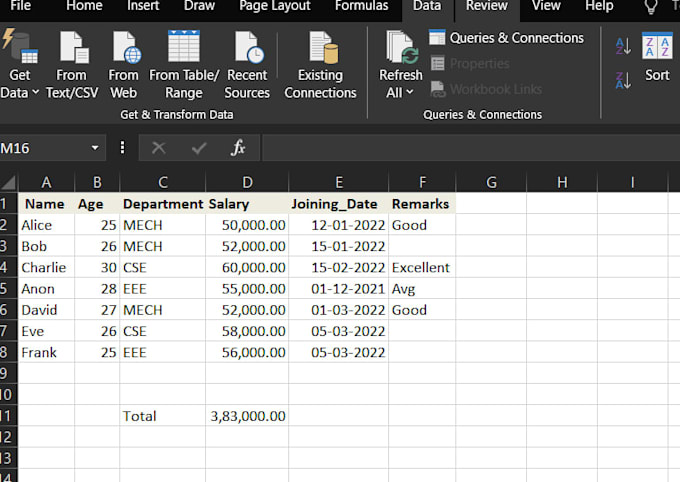Viewport: 680px width, 482px height.
Task: Select the Name header cell
Action: [46, 203]
